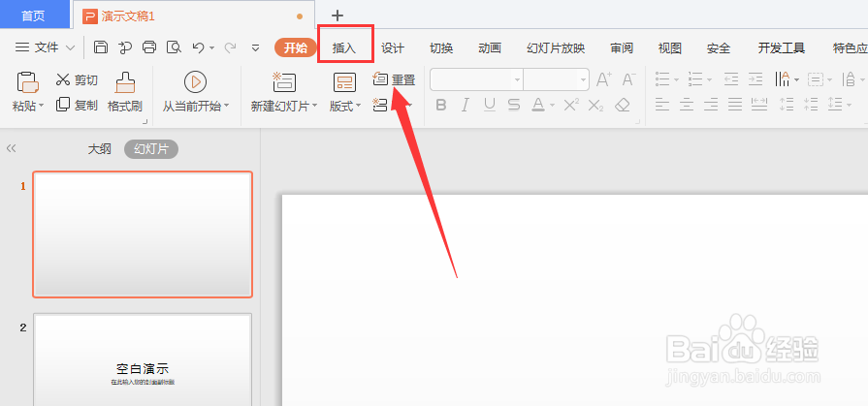Open the numbered list dropdown
868x406 pixels.
pyautogui.click(x=709, y=80)
